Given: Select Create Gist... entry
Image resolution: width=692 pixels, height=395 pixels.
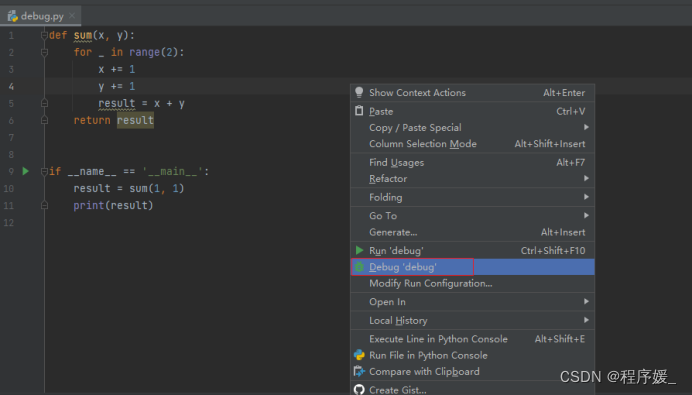Looking at the screenshot, I should (473, 389).
